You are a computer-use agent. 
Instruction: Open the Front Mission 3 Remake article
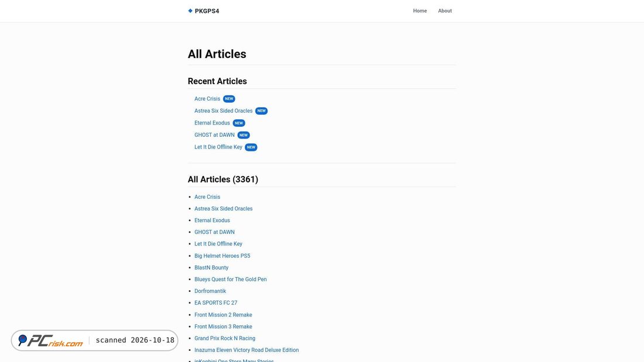tap(223, 327)
